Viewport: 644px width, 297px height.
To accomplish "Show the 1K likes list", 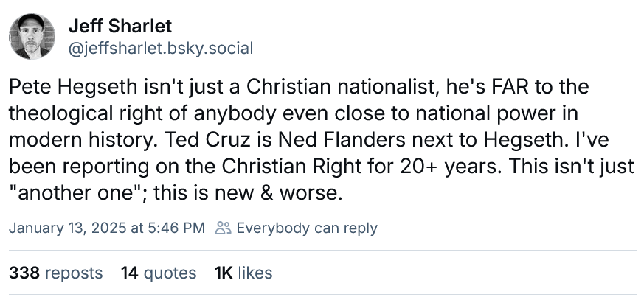I will pyautogui.click(x=243, y=273).
